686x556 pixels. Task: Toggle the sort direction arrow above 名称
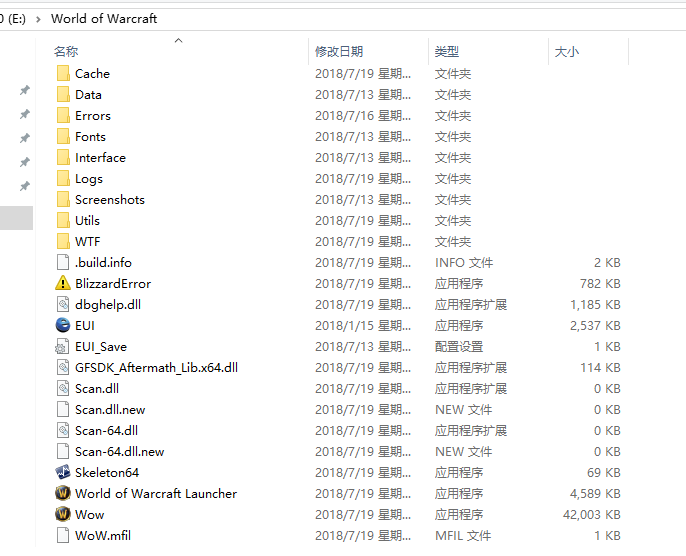[x=178, y=41]
